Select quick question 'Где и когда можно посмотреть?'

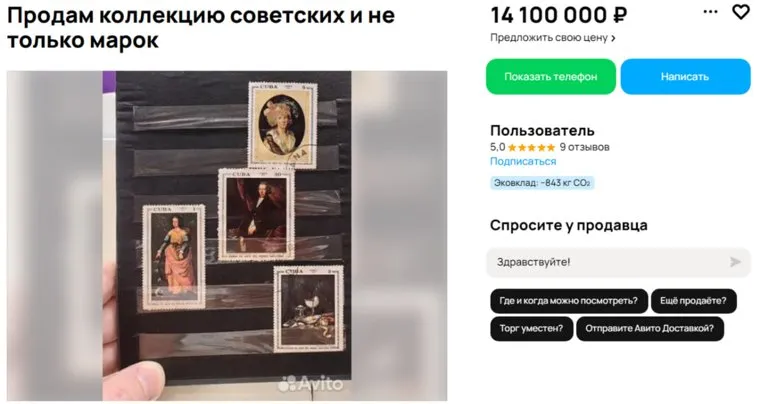569,301
